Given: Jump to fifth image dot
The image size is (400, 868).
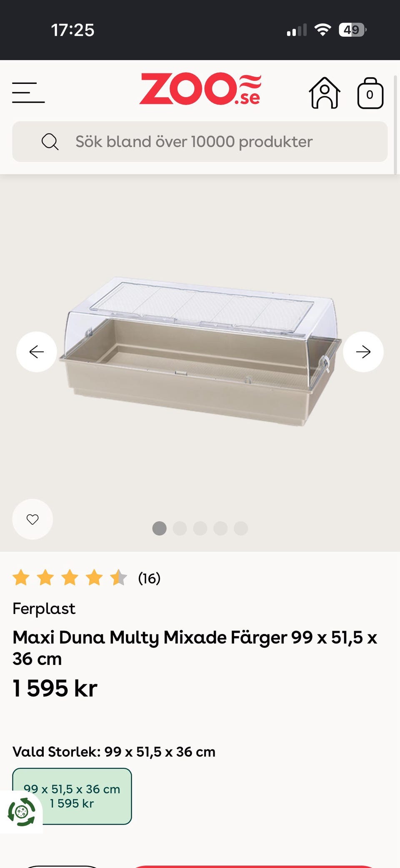Looking at the screenshot, I should pyautogui.click(x=241, y=528).
